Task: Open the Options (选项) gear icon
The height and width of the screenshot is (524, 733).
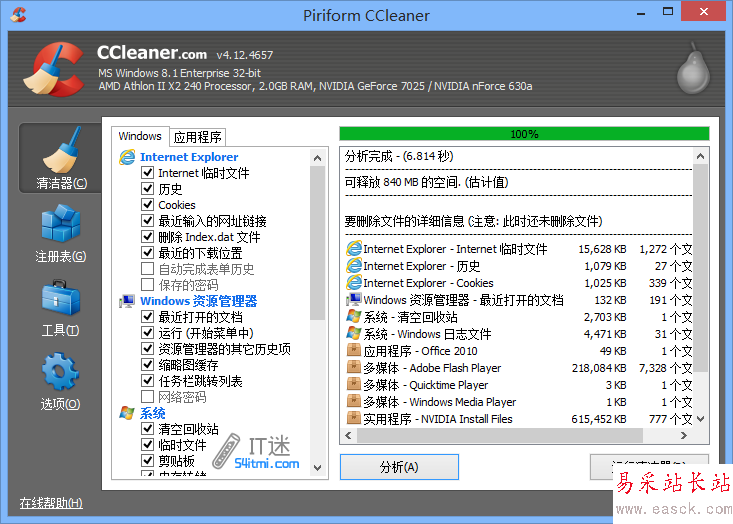Action: coord(60,371)
